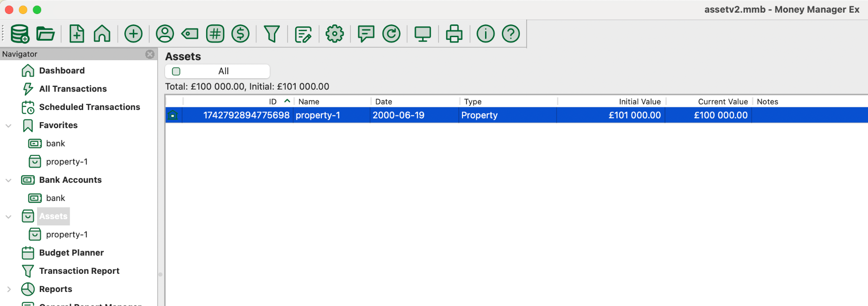
Task: Sort assets by the ID column header
Action: tap(273, 102)
